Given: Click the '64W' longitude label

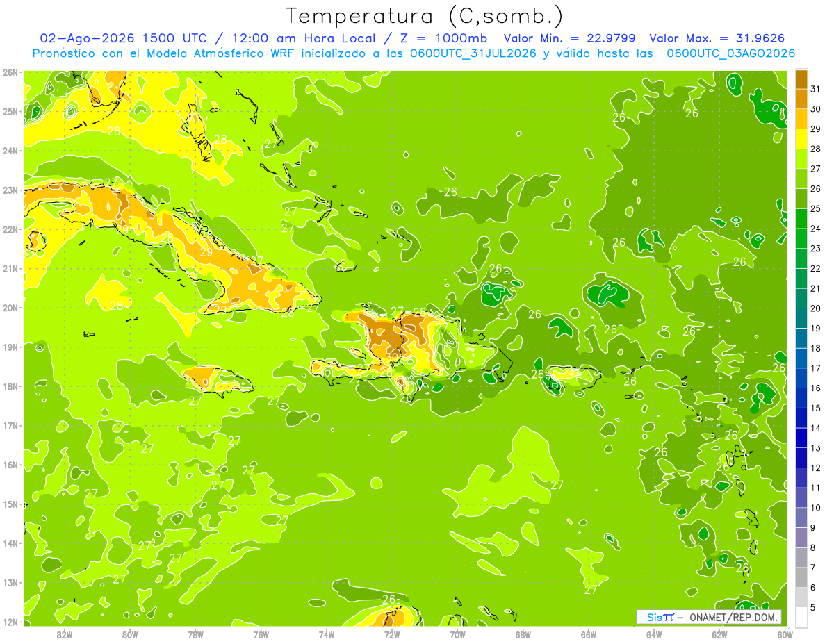Looking at the screenshot, I should (654, 634).
